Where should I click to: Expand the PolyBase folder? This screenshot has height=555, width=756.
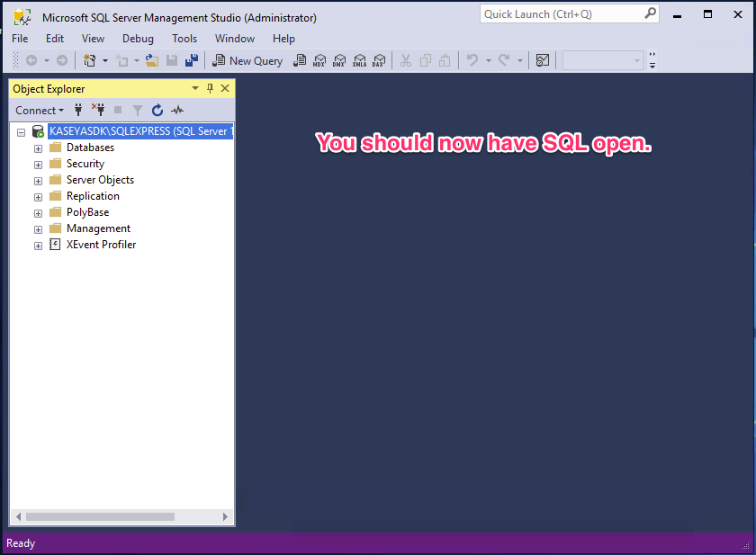pos(38,213)
